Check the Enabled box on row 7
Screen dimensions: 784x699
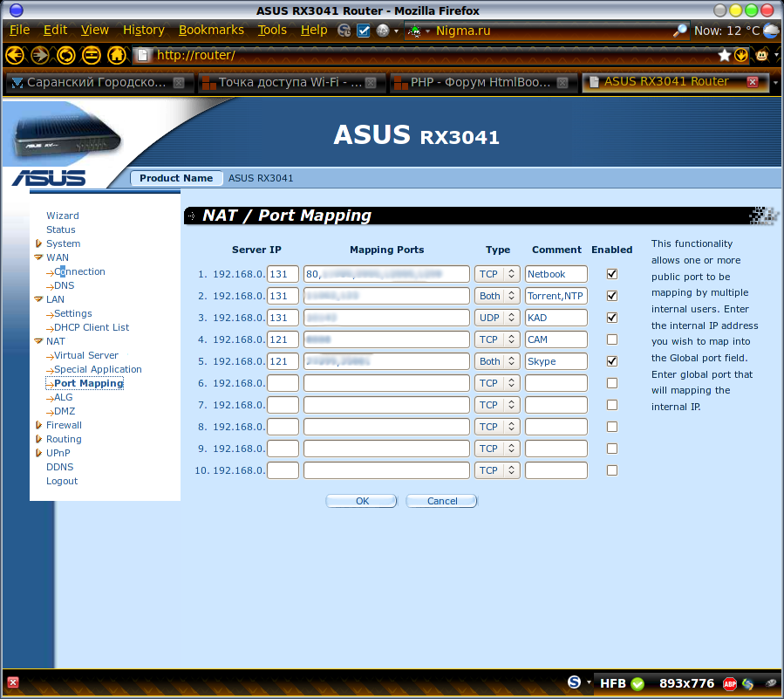(x=612, y=405)
